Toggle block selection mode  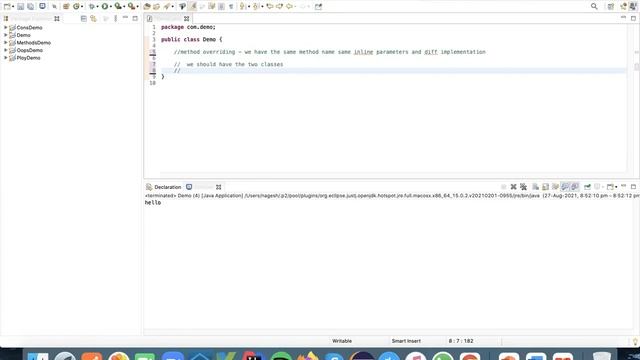pos(221,6)
